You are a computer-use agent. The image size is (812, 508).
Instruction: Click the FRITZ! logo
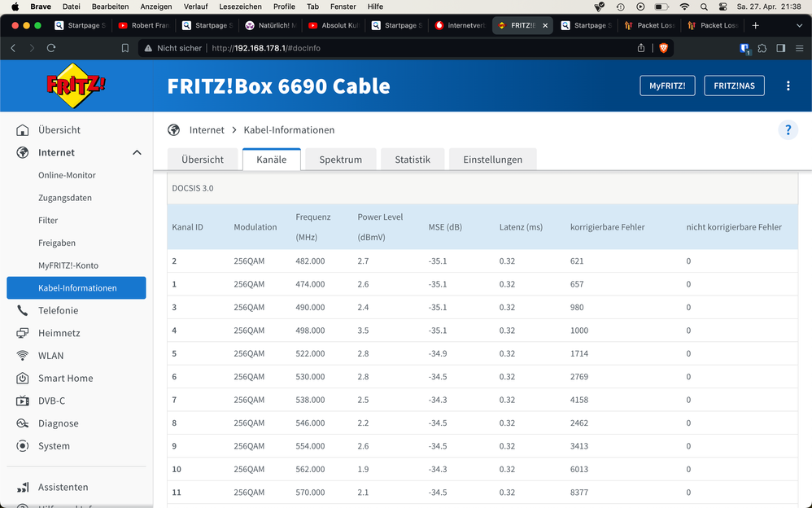[x=76, y=85]
